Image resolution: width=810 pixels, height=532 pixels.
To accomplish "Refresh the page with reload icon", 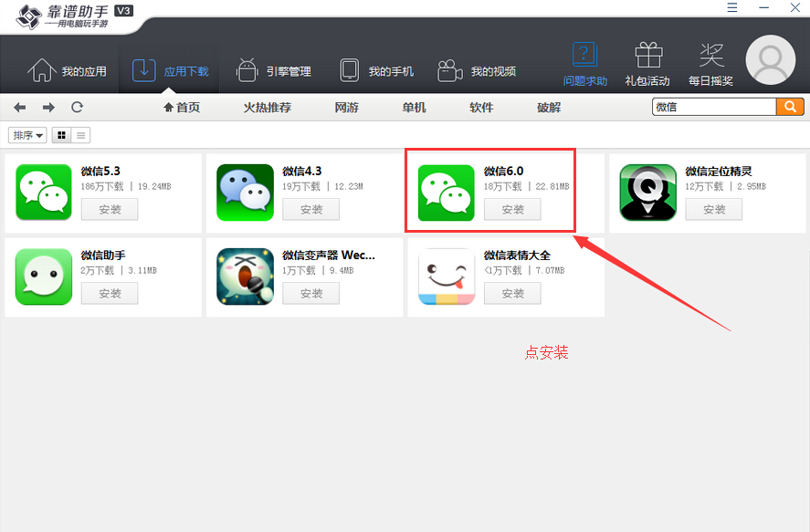I will [x=77, y=108].
